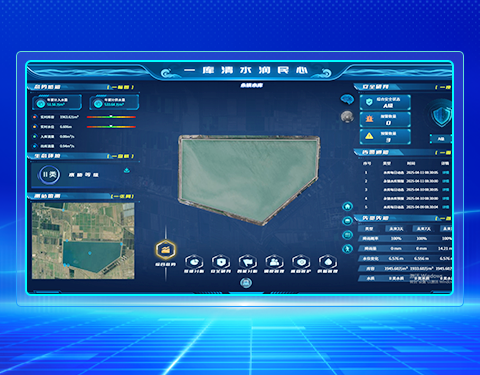Open the shield hexagon menu icon
The height and width of the screenshot is (375, 480).
coord(221,262)
